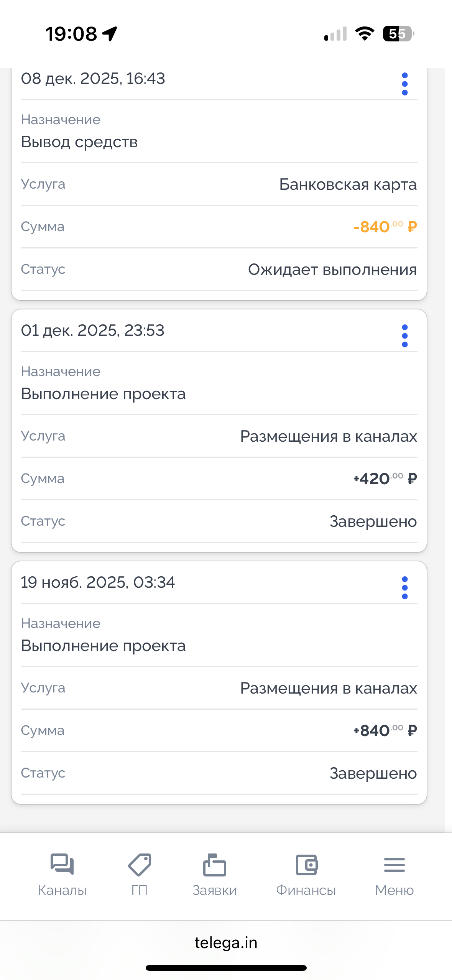Tap the Ожидает выполнения status text
This screenshot has width=452, height=980.
[332, 270]
